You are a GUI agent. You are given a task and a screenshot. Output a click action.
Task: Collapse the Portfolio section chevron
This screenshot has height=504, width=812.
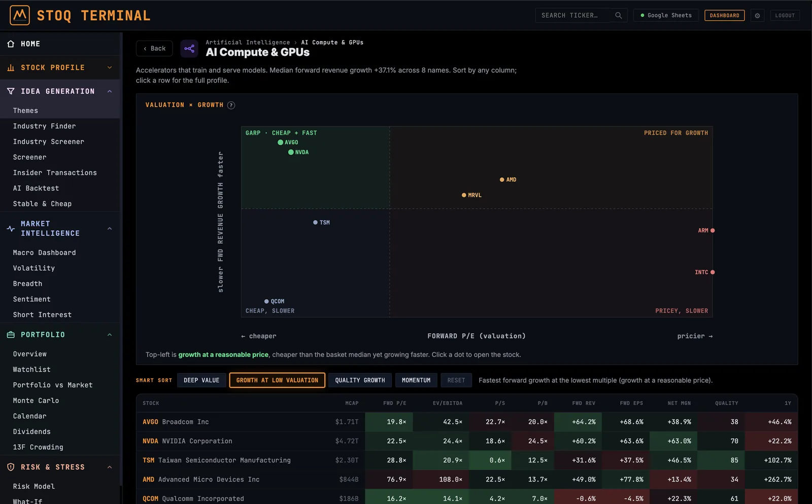(110, 335)
